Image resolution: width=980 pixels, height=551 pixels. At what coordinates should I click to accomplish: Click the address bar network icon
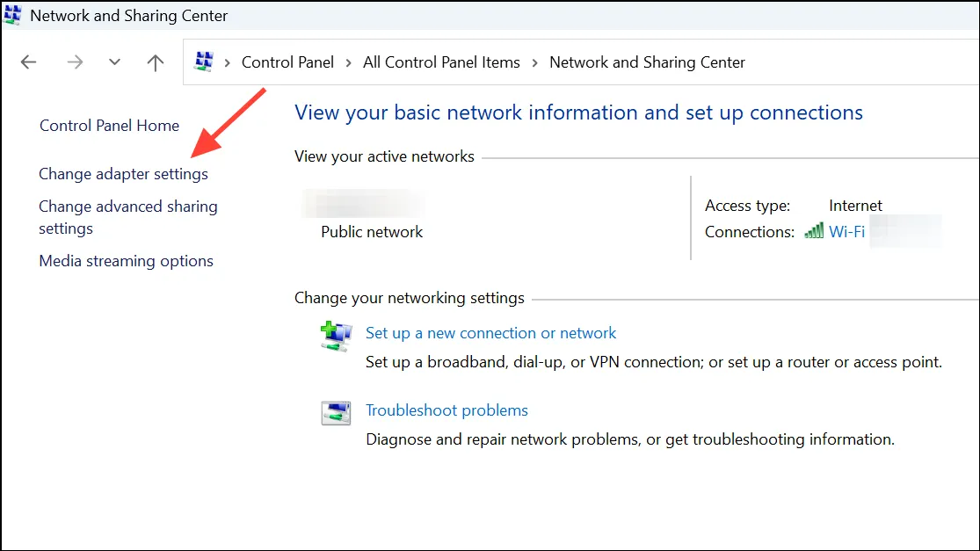204,62
